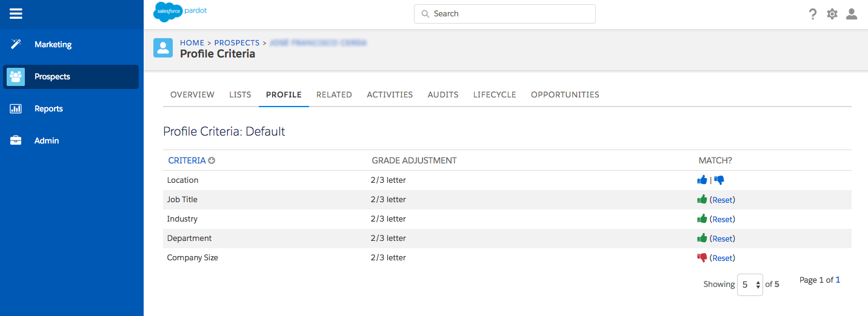
Task: Click the prospect profile avatar icon
Action: click(163, 48)
